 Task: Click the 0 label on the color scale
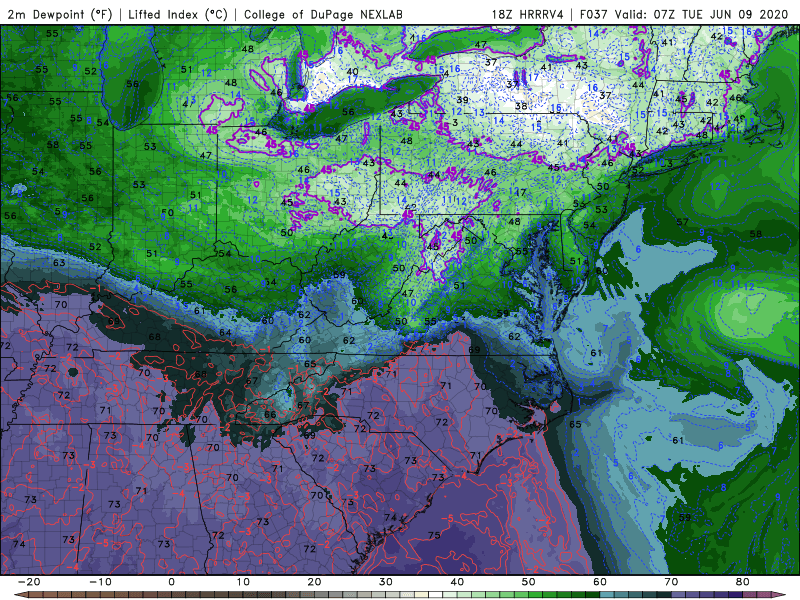click(171, 582)
